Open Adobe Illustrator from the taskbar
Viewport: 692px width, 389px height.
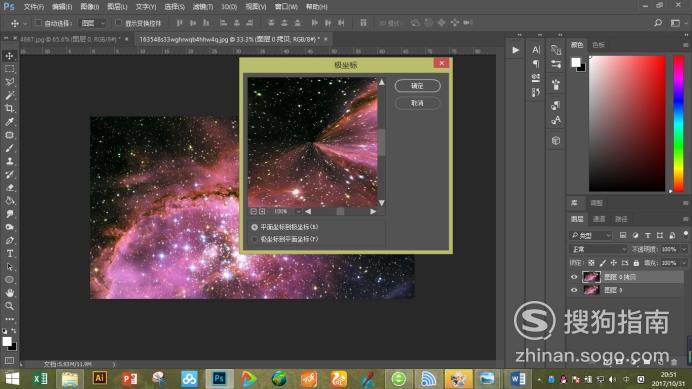click(99, 378)
